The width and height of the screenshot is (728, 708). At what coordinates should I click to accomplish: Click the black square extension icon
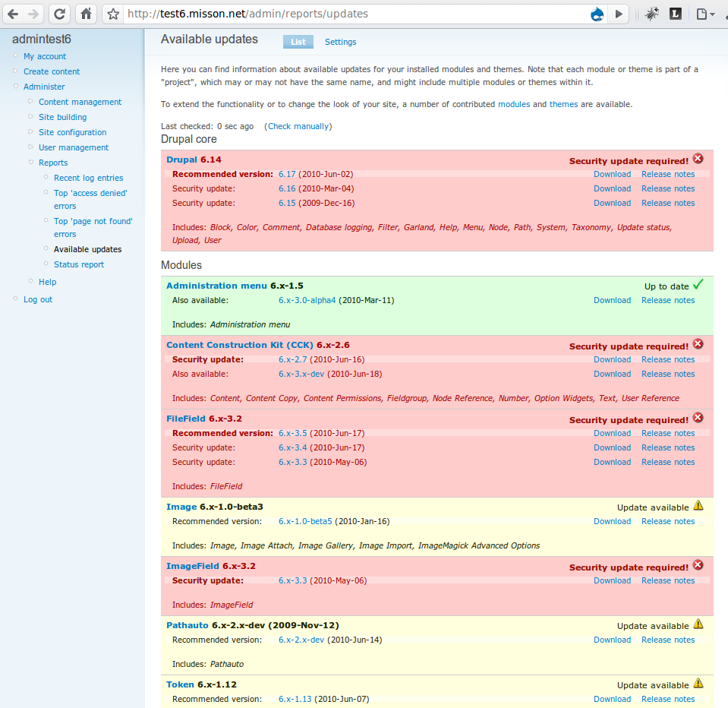tap(676, 14)
